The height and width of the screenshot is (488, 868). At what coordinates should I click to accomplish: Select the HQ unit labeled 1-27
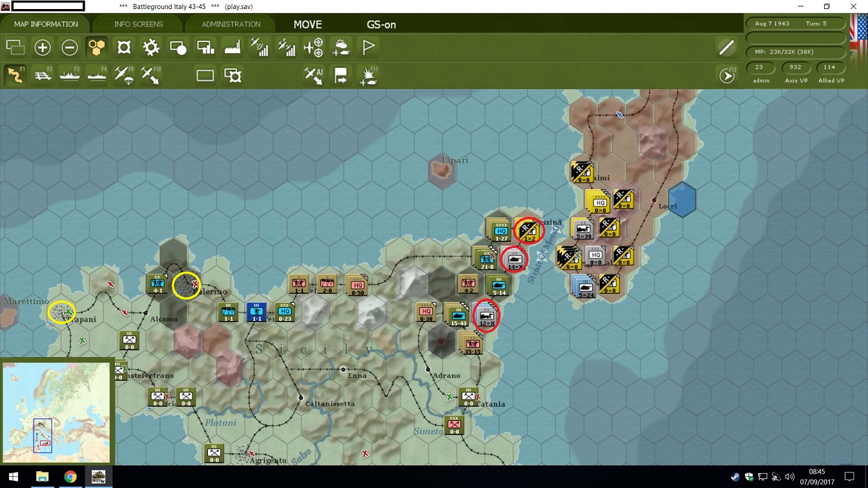[x=501, y=230]
